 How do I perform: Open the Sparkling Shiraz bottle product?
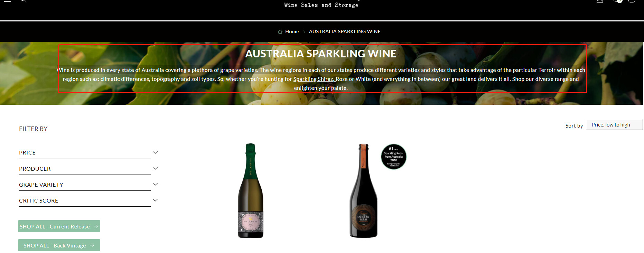pyautogui.click(x=363, y=190)
